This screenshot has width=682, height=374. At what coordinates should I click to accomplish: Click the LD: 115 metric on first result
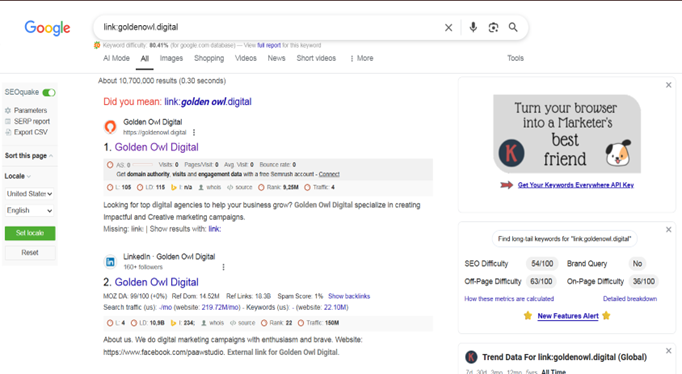151,187
